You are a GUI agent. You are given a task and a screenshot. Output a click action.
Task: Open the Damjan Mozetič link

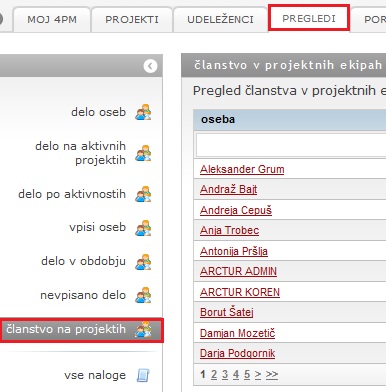238,333
